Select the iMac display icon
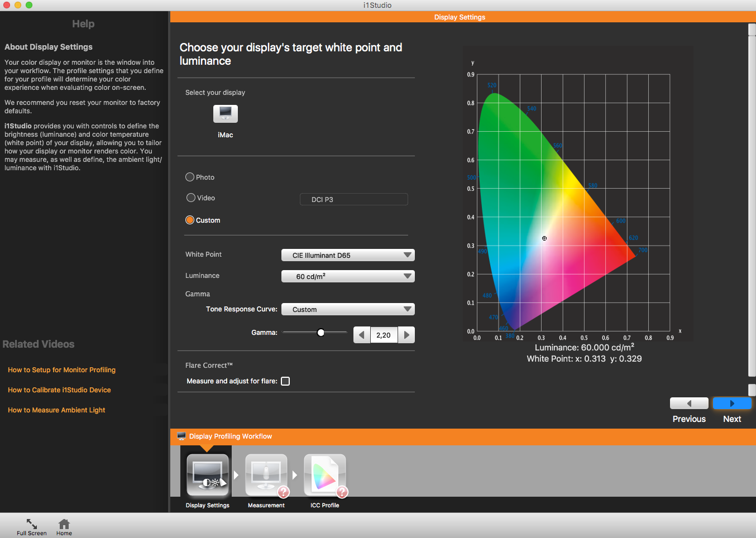Image resolution: width=756 pixels, height=538 pixels. pos(226,114)
